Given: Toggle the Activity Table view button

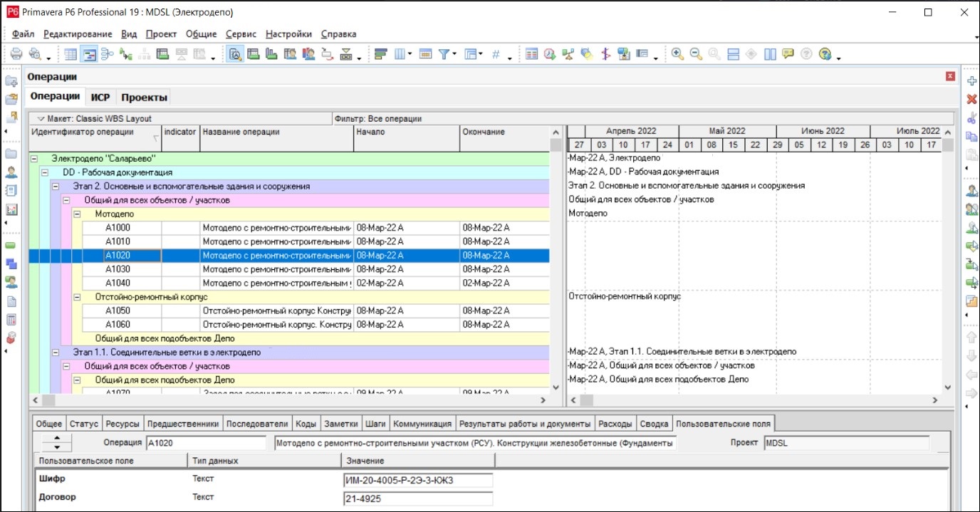Looking at the screenshot, I should tap(71, 54).
